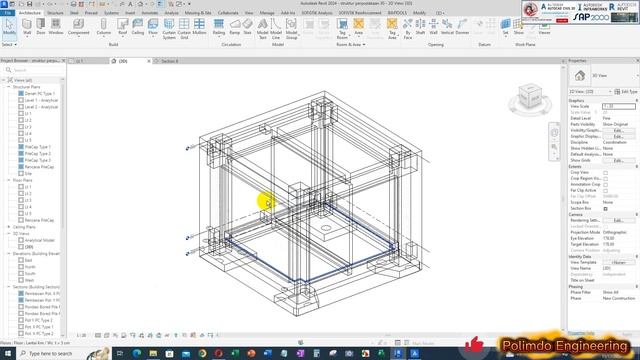Screen dimensions: 640x360
Task: Open the File menu tab
Action: coord(7,13)
